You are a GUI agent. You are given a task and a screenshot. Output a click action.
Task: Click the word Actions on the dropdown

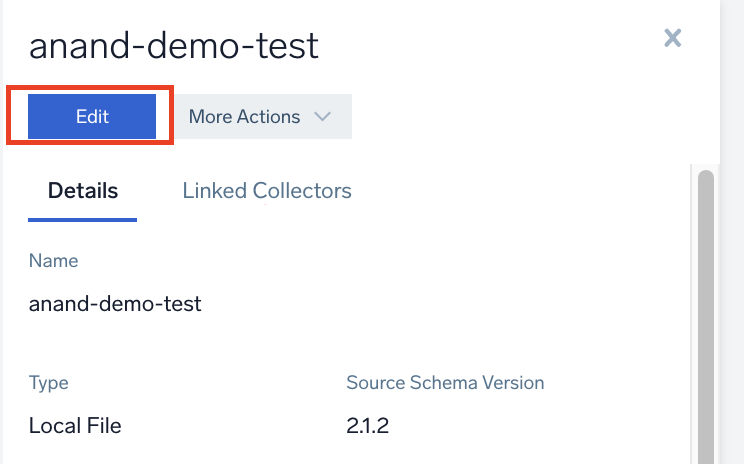(x=269, y=116)
